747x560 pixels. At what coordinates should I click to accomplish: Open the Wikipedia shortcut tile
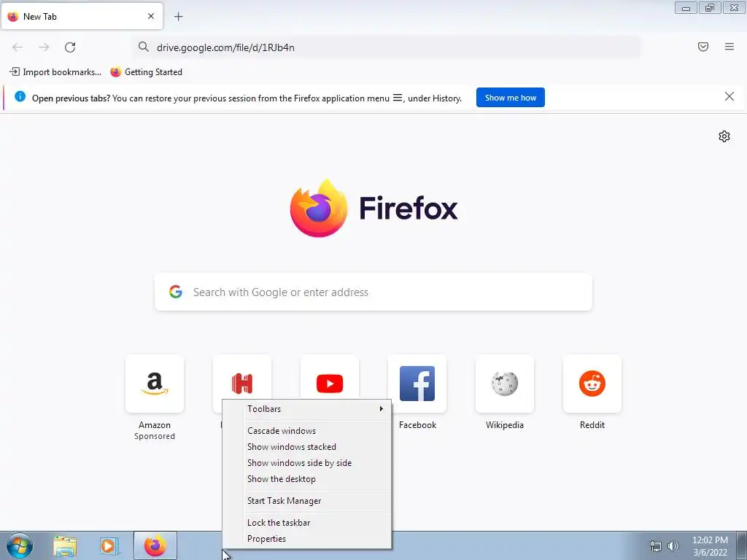coord(505,384)
